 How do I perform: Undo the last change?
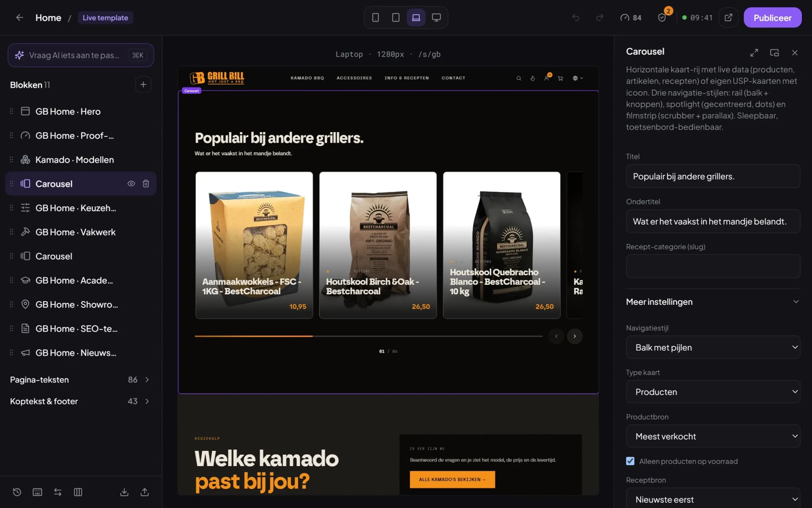pyautogui.click(x=576, y=18)
